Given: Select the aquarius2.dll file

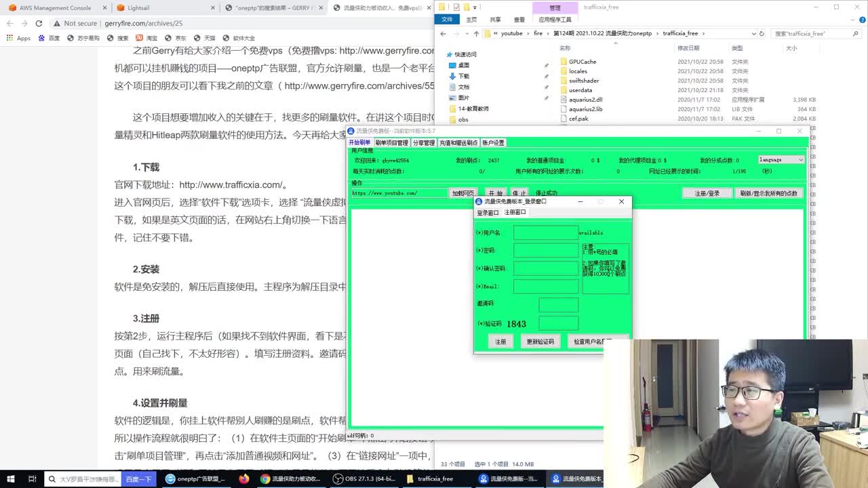Looking at the screenshot, I should (586, 100).
